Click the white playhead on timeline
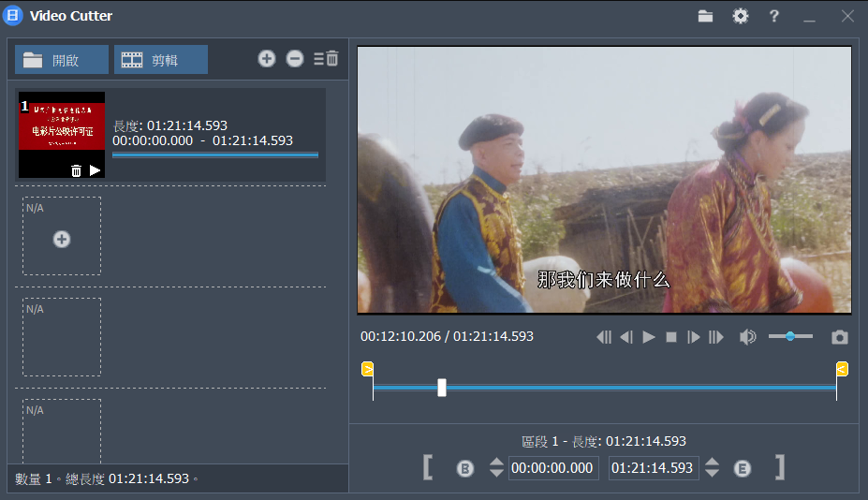The width and height of the screenshot is (868, 500). pos(442,388)
